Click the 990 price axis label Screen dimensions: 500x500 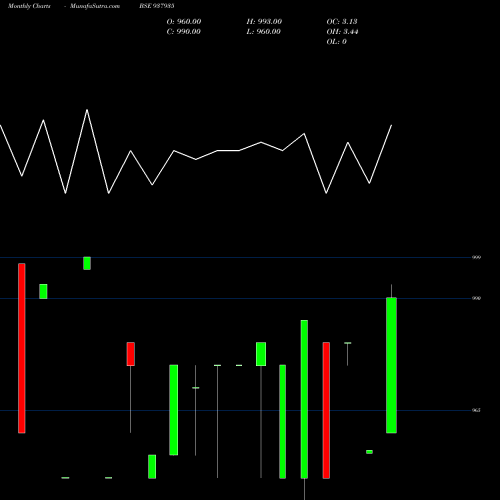tap(476, 298)
